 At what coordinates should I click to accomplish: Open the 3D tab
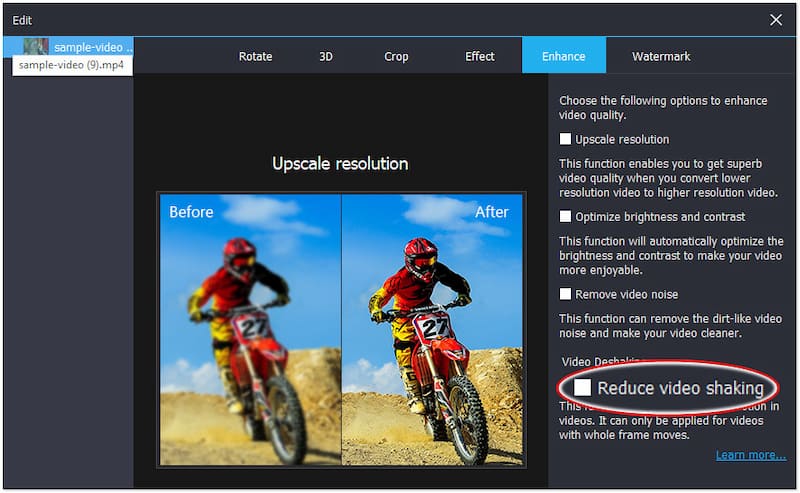coord(326,56)
